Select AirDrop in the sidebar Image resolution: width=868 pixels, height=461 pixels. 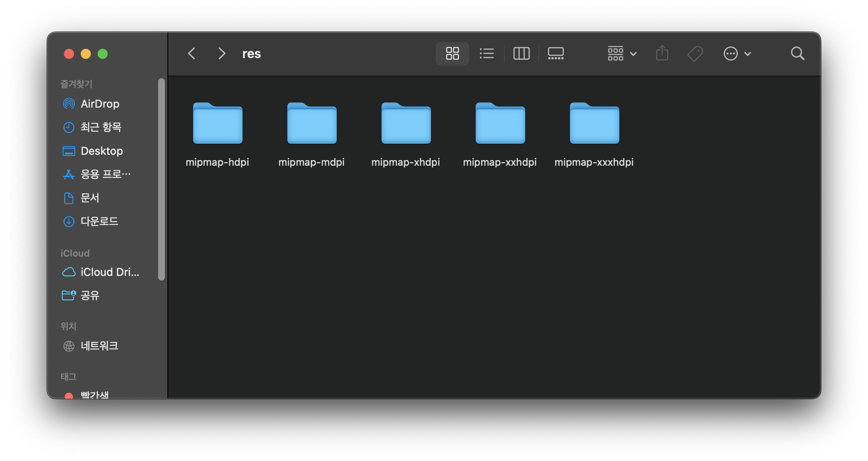pyautogui.click(x=100, y=103)
